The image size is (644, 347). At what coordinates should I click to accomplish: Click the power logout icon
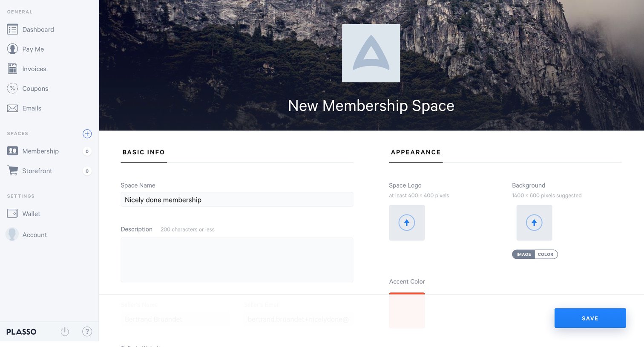[65, 331]
